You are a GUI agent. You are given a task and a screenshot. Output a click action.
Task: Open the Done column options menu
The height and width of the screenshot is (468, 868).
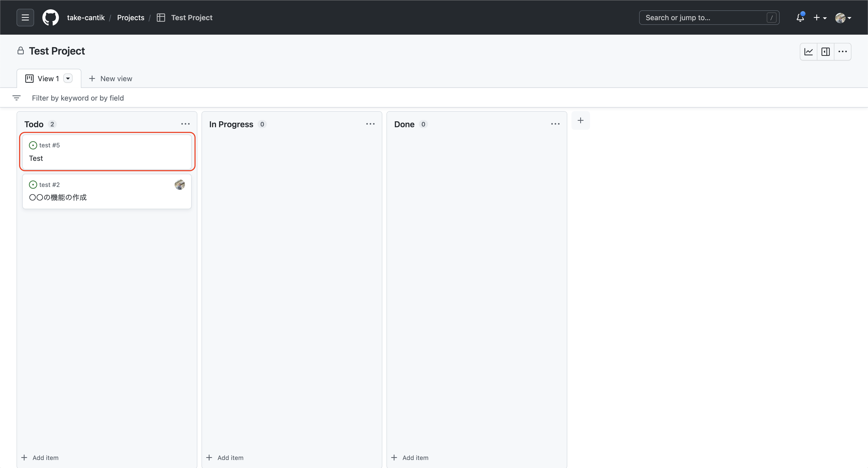tap(555, 124)
